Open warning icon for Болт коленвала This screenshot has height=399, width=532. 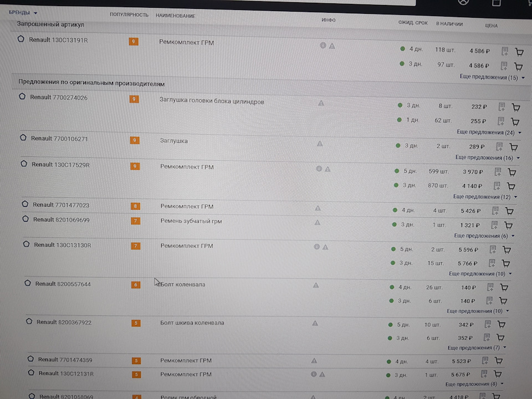[316, 285]
